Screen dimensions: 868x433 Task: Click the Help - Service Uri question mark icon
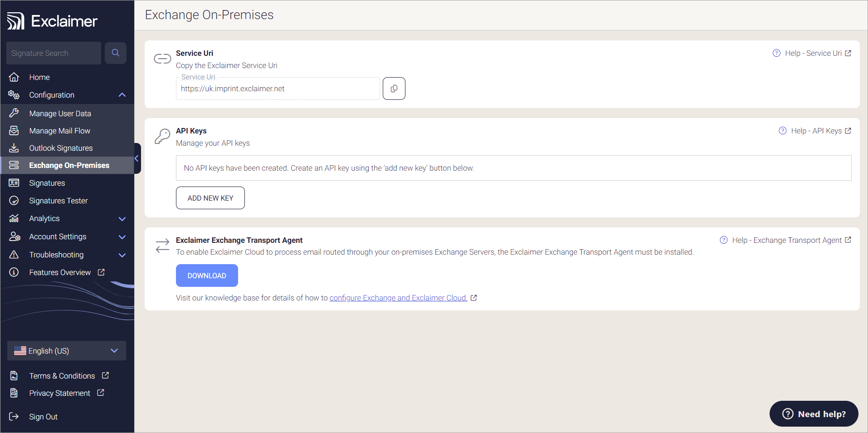pos(775,53)
